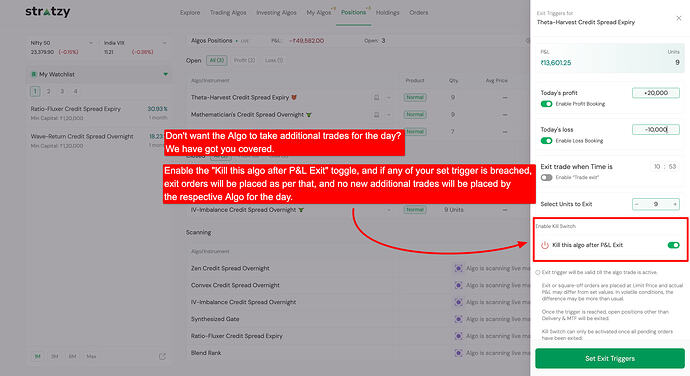Open the Blend Rank scanning row
The width and height of the screenshot is (690, 376).
pos(357,353)
